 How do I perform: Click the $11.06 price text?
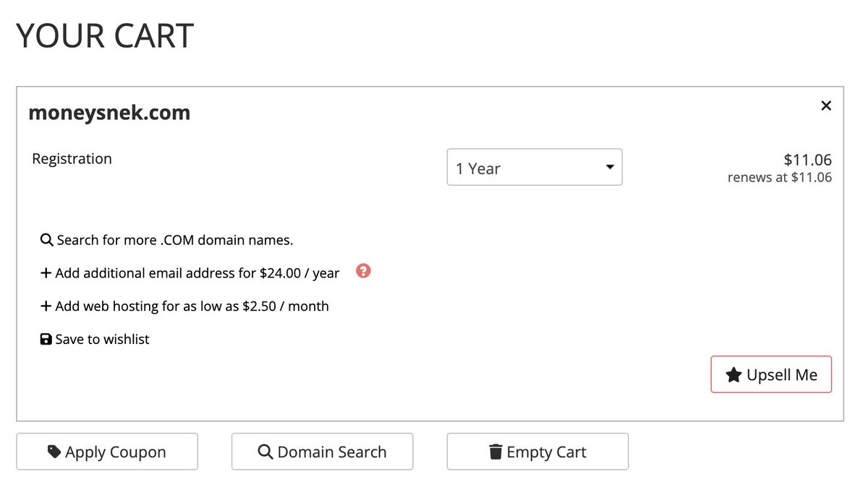click(808, 160)
